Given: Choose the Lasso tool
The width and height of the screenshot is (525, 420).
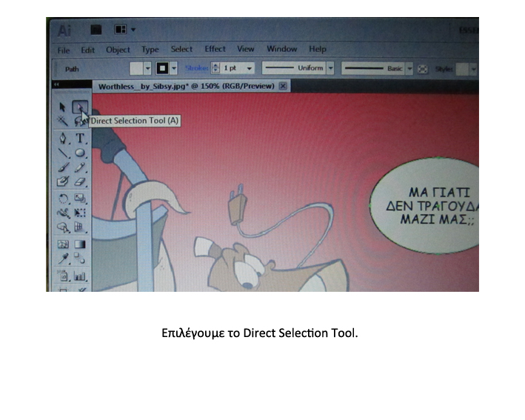Looking at the screenshot, I should (x=79, y=121).
